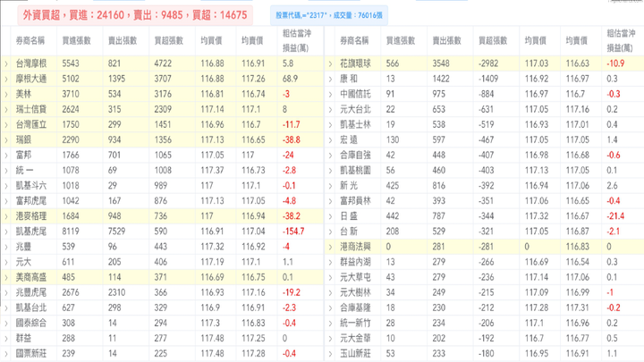Expand the 康和 row chevron

click(330, 79)
